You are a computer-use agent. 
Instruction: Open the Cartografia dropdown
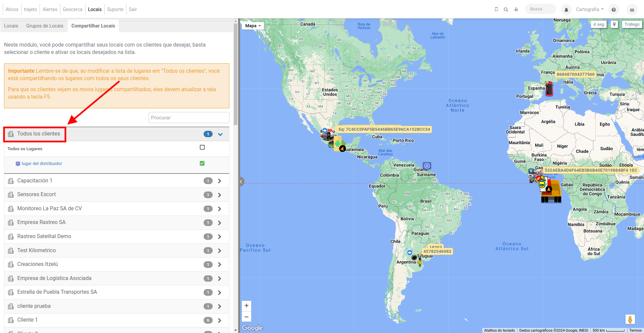point(590,9)
